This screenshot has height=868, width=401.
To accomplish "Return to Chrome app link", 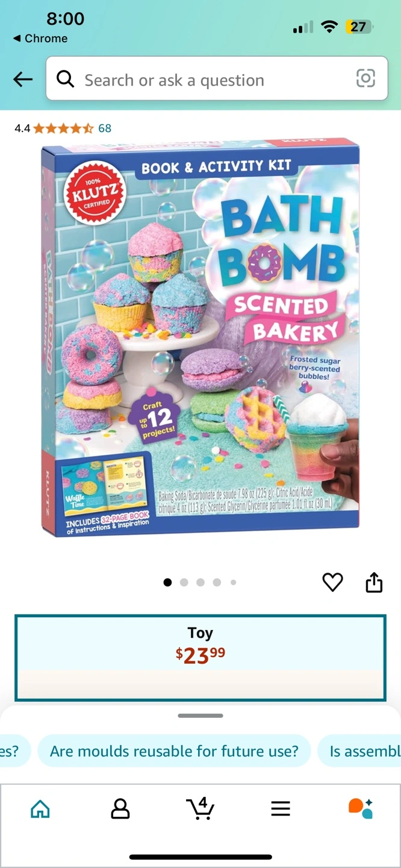I will coord(40,38).
